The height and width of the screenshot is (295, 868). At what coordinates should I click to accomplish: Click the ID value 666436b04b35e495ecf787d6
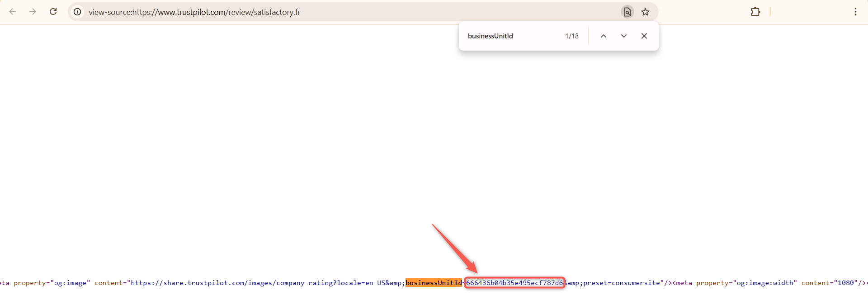coord(514,283)
